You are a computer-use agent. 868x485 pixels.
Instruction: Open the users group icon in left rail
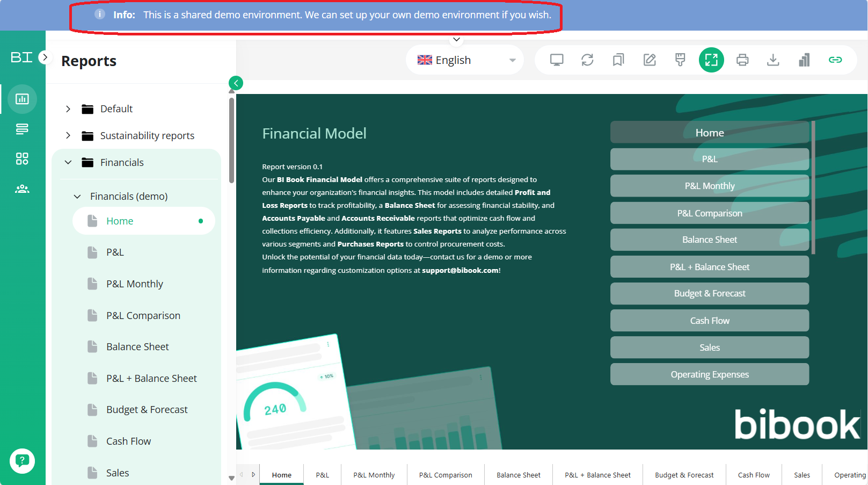(x=22, y=189)
